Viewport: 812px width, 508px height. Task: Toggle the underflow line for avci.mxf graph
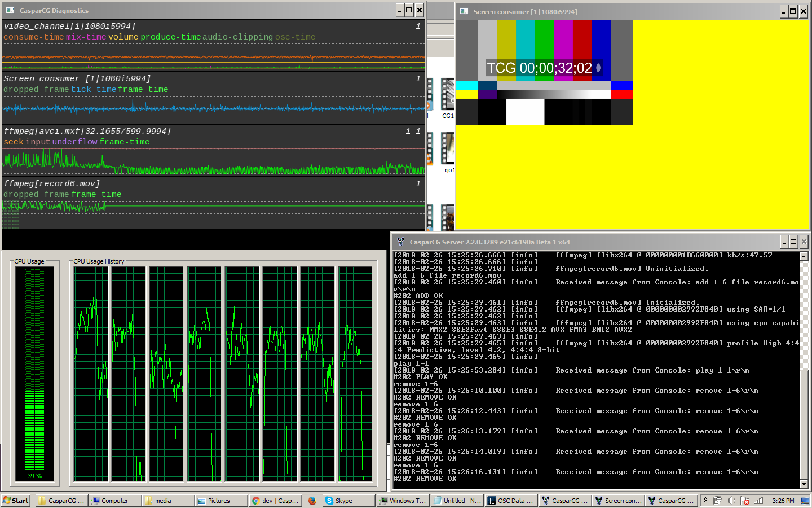click(74, 142)
